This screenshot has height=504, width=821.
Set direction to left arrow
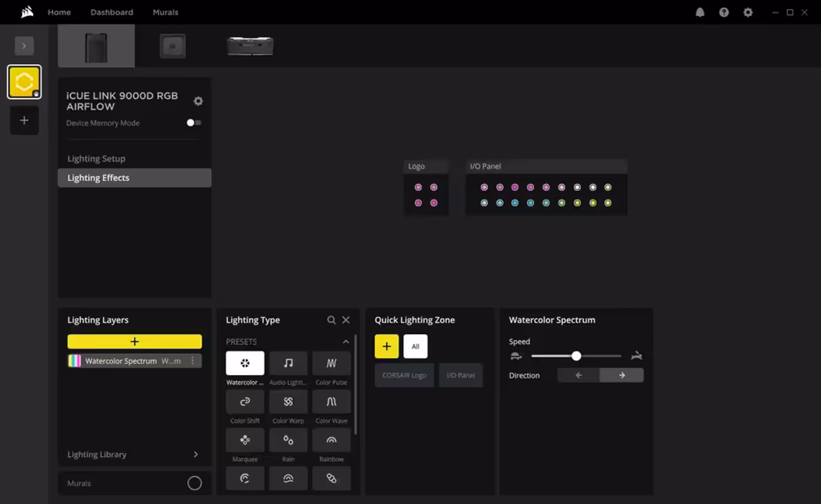coord(578,375)
